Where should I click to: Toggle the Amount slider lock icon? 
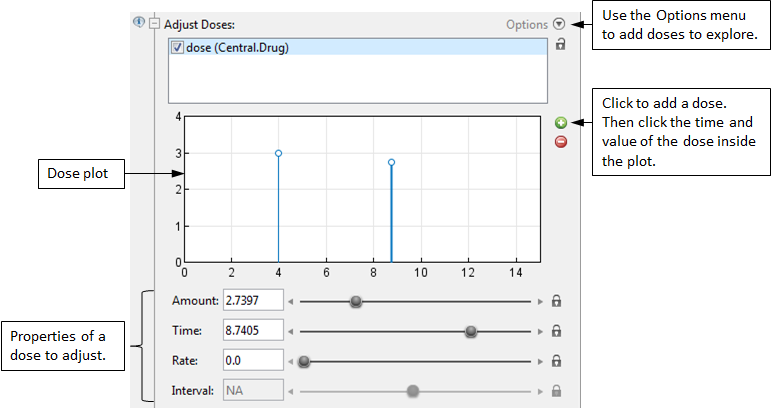click(556, 300)
